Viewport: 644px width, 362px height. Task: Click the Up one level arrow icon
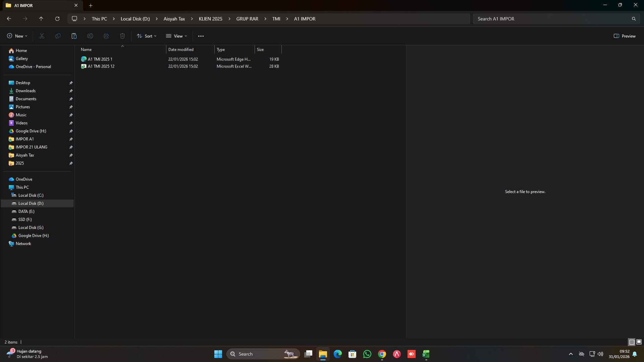pos(41,19)
